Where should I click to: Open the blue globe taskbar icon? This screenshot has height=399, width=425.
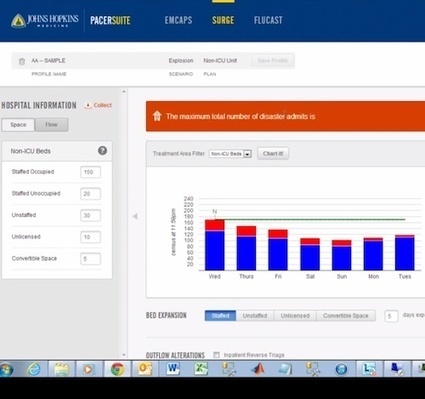click(x=341, y=369)
